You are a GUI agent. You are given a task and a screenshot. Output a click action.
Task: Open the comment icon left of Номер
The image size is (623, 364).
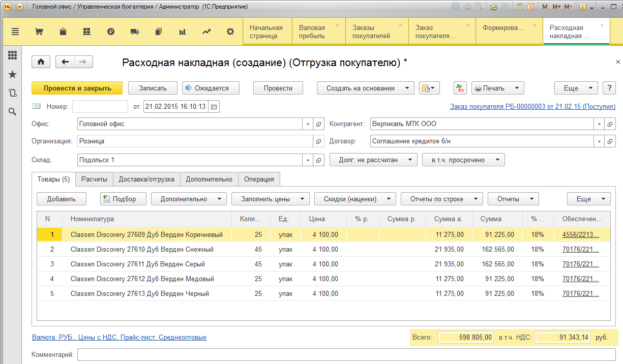click(36, 107)
